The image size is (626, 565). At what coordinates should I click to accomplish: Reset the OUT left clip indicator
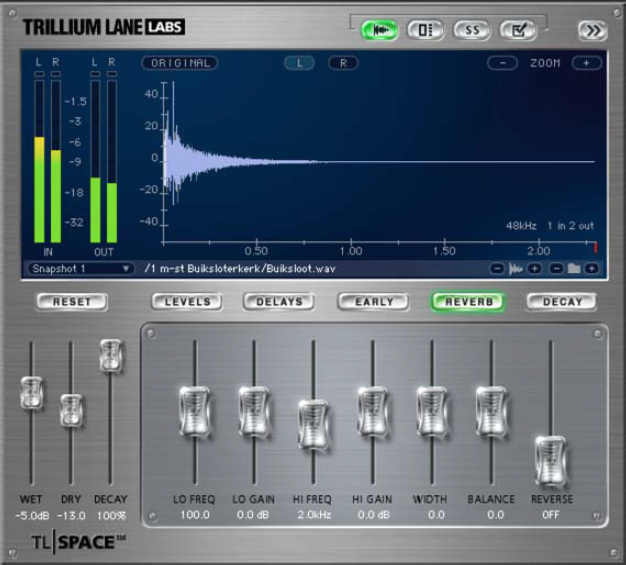pos(95,74)
